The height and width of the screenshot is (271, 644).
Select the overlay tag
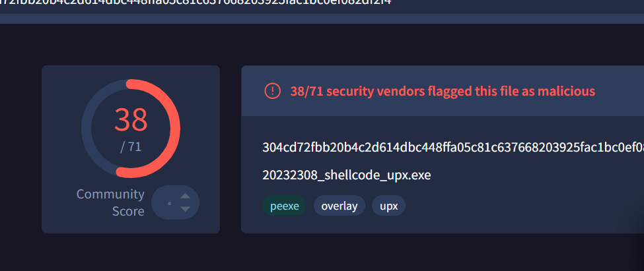(340, 206)
